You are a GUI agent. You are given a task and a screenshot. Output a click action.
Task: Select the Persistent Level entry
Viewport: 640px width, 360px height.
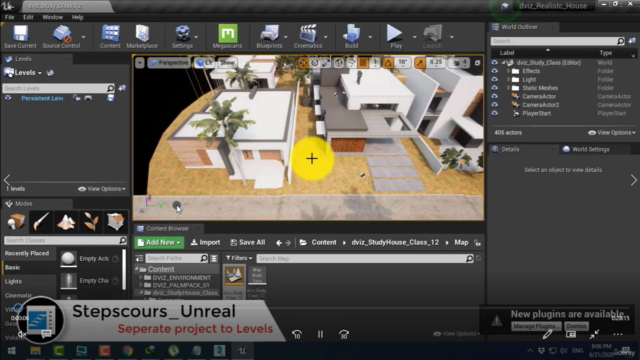click(42, 98)
